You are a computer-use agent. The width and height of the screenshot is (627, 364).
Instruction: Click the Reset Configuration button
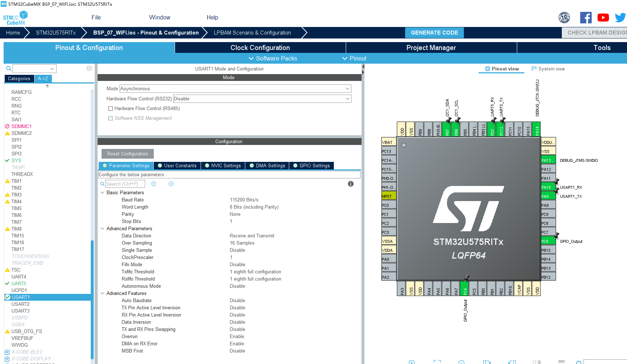[127, 154]
